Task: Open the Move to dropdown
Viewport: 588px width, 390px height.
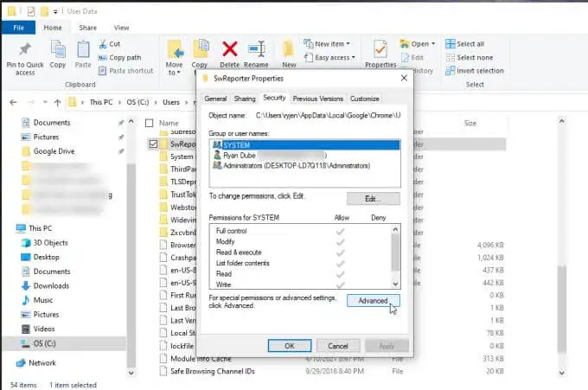Action: (175, 68)
